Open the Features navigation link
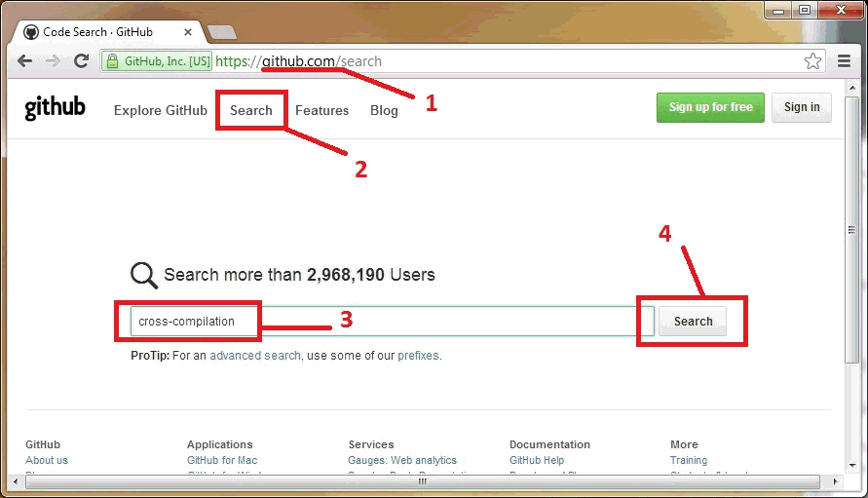 321,110
